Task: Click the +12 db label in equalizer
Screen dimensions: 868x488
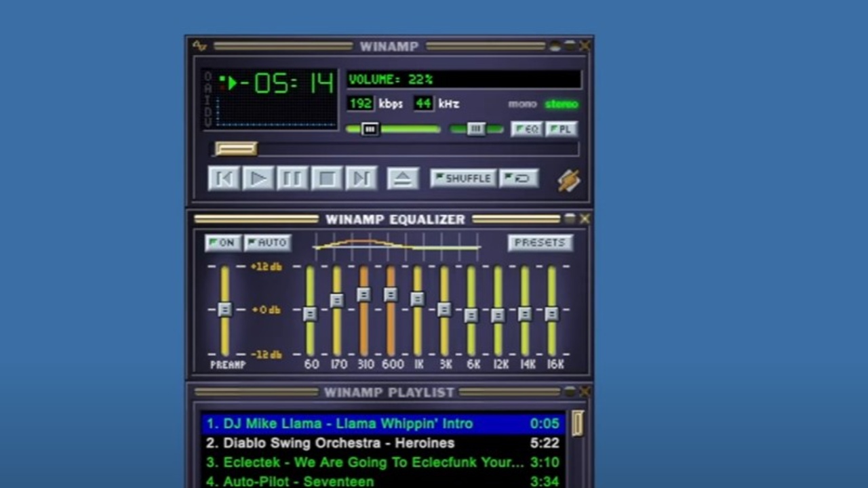Action: tap(266, 266)
